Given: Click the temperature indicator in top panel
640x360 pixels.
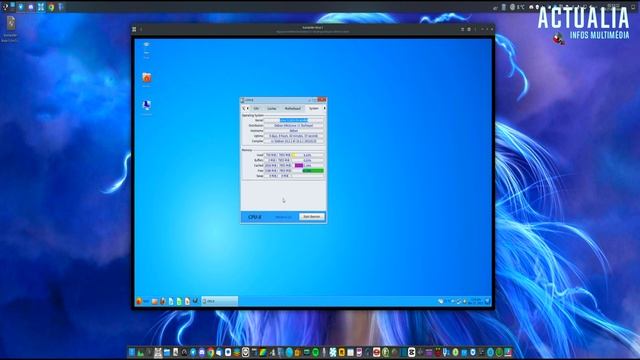Looking at the screenshot, I should pyautogui.click(x=518, y=7).
